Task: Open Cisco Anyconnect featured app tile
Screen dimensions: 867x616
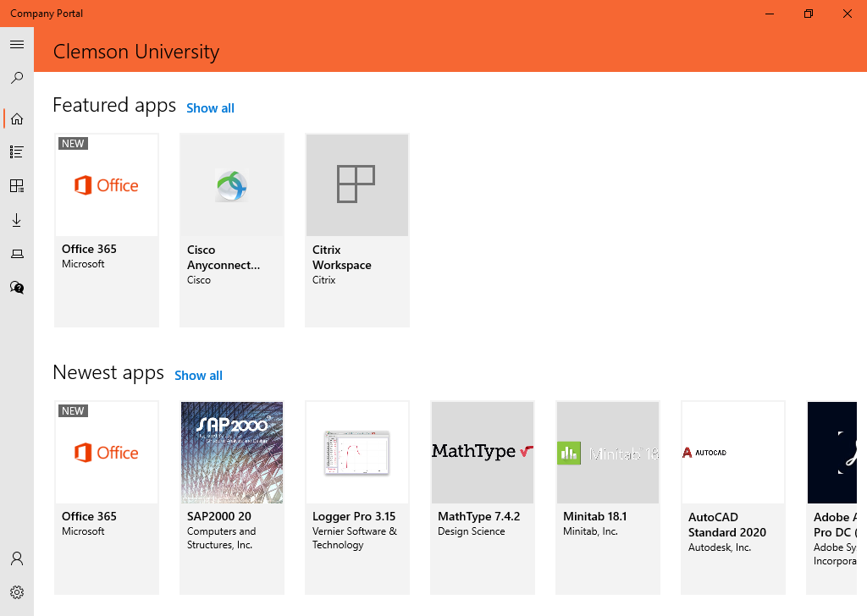Action: [x=232, y=229]
